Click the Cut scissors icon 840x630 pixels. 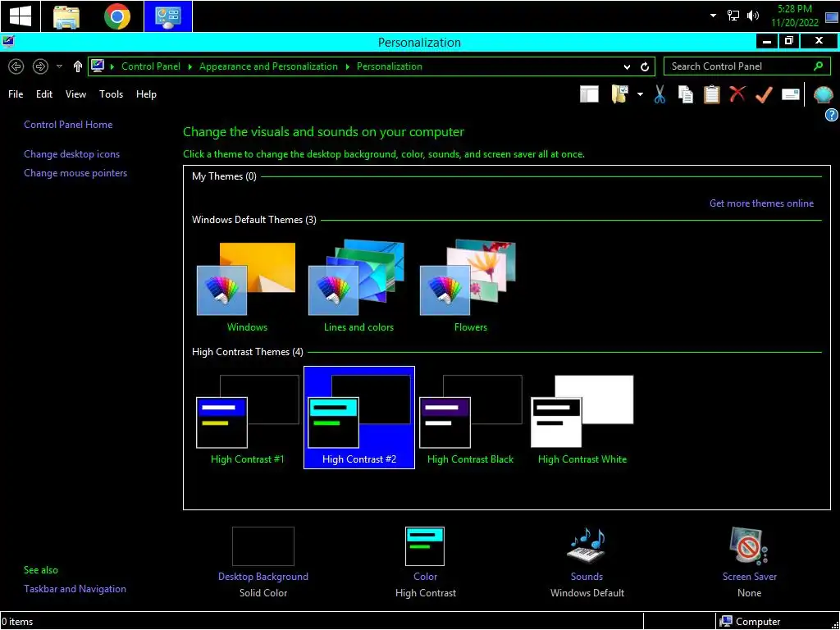point(660,95)
